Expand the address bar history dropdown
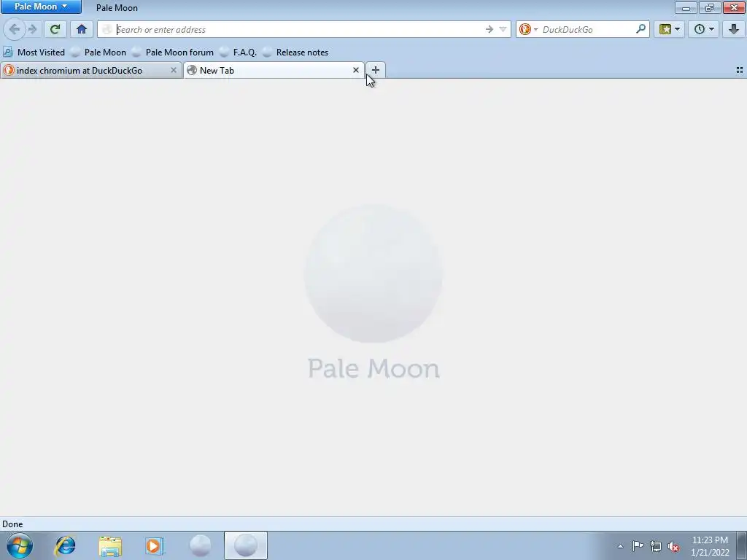The image size is (747, 560). (x=503, y=29)
